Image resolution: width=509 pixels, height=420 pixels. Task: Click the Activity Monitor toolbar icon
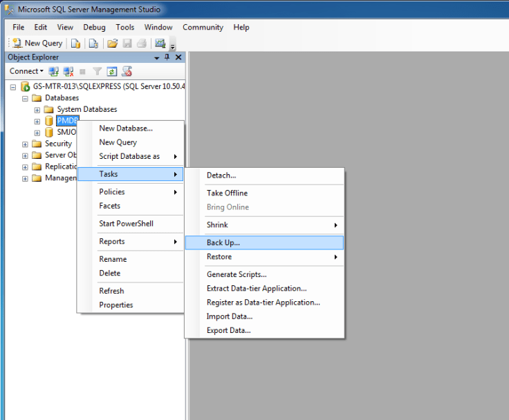point(160,43)
